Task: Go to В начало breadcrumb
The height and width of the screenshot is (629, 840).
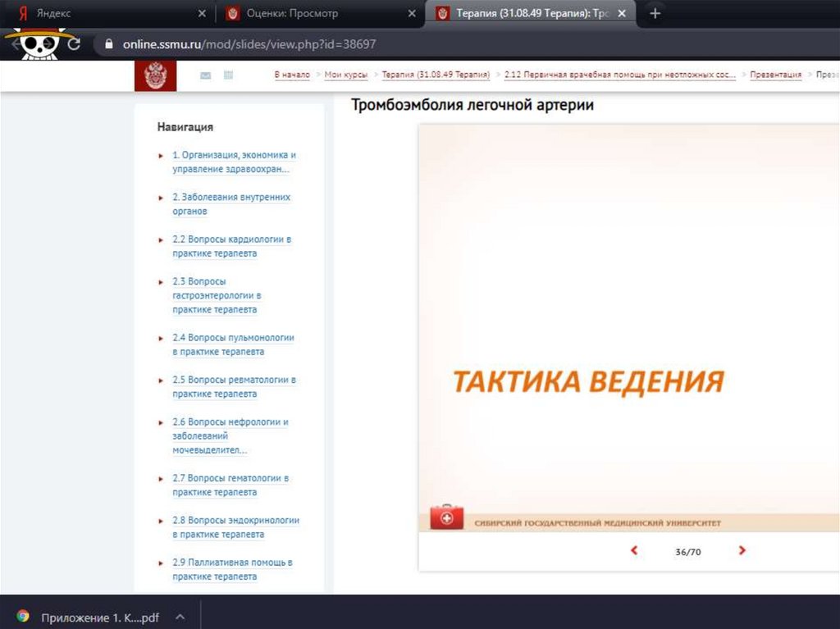Action: tap(292, 75)
